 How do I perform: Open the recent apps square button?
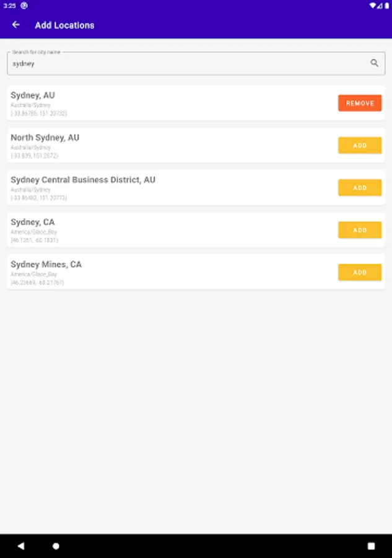pos(371,546)
